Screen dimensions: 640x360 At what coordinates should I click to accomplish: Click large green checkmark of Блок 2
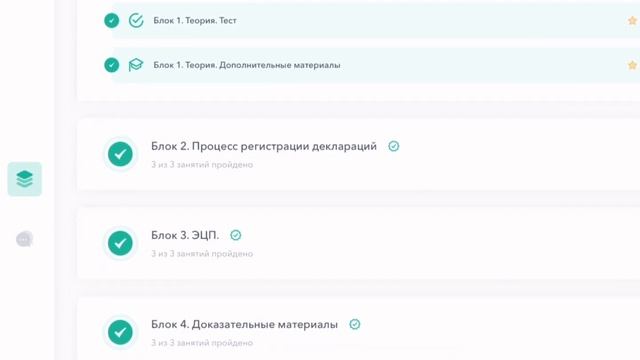[120, 154]
